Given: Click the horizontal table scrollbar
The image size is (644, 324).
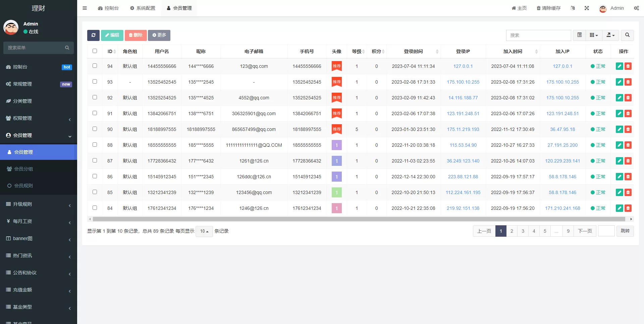Looking at the screenshot, I should tap(359, 219).
